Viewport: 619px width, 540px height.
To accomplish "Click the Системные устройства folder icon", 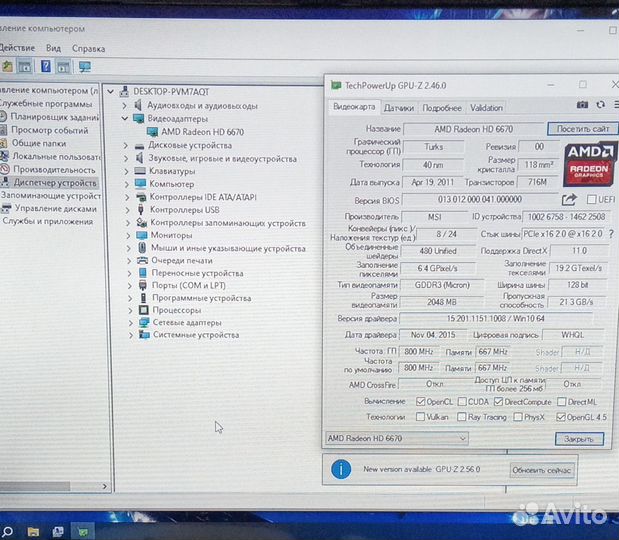I will click(x=144, y=335).
